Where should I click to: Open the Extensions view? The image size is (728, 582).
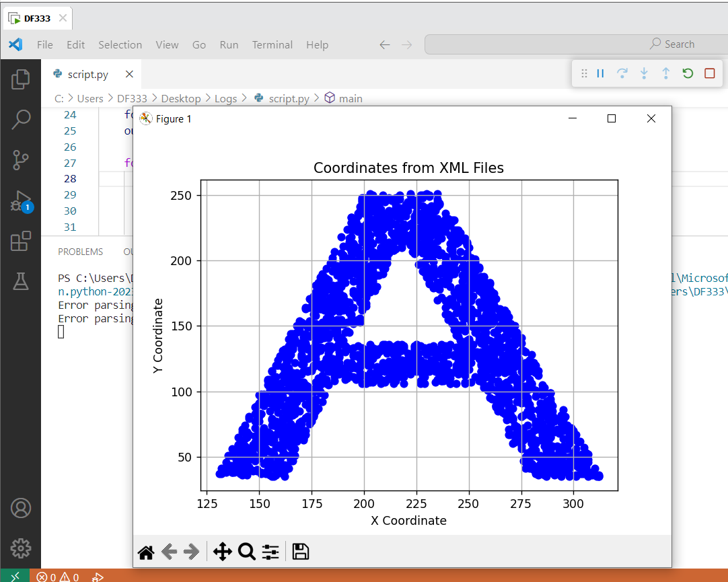pos(21,241)
